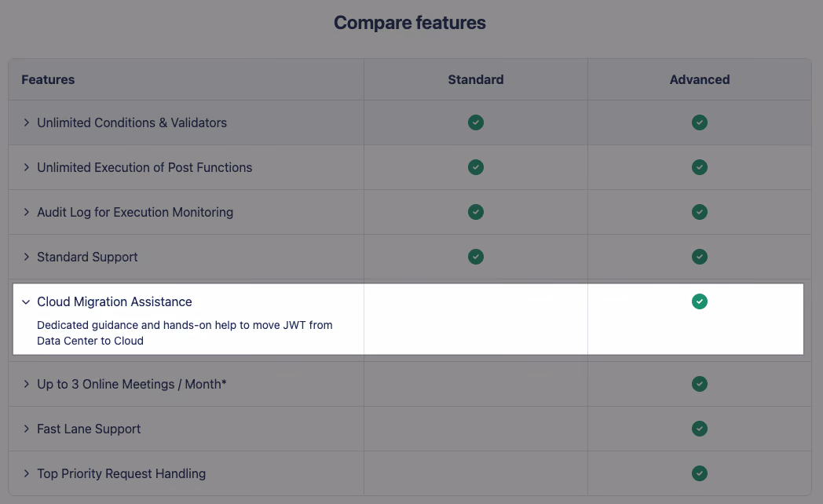This screenshot has width=823, height=504.
Task: Expand the Standard Support row chevron
Action: pyautogui.click(x=26, y=257)
